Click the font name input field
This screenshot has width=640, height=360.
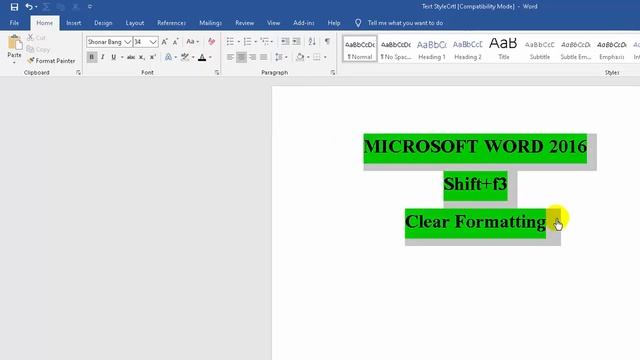(105, 42)
